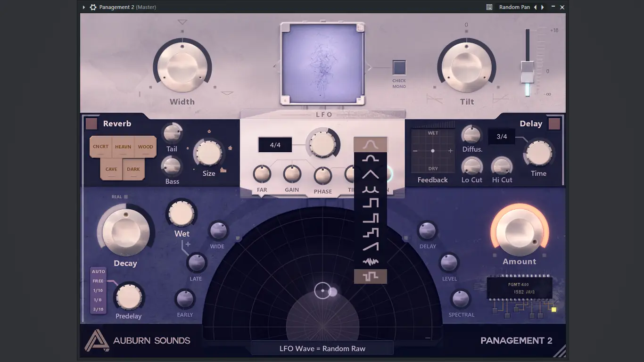Click the downward triangle above Width knob
This screenshot has width=644, height=362.
(182, 22)
